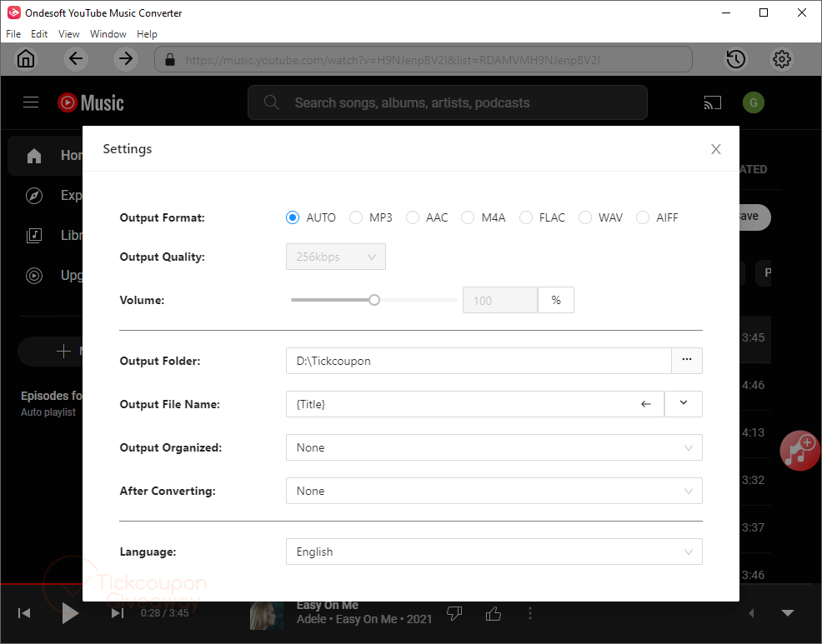Click the URL address bar
The image size is (822, 644).
click(424, 59)
